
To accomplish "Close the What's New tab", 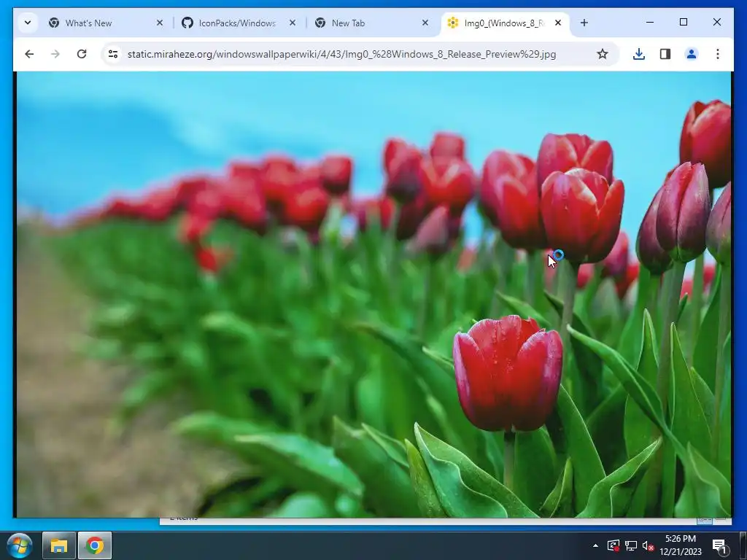I will (160, 23).
